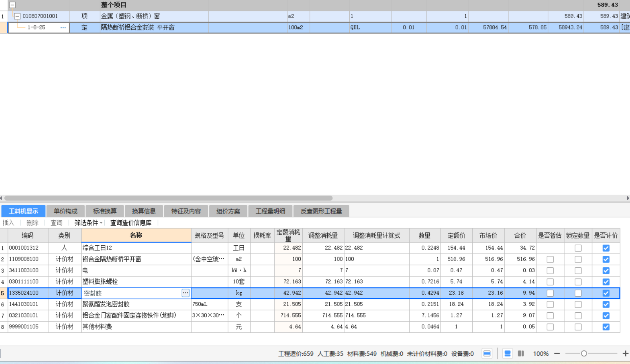Adjust the zoom slider handle
Viewport: 630px width, 364px height.
coord(584,353)
